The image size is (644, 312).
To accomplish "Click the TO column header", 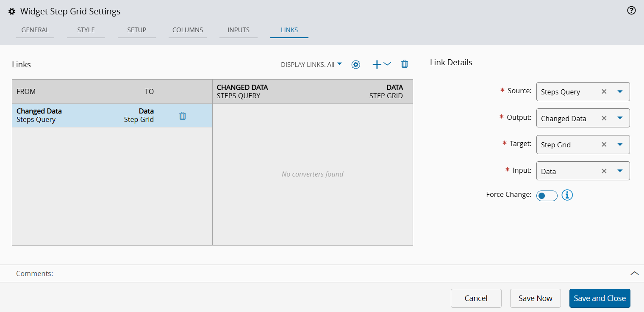I will [x=149, y=91].
